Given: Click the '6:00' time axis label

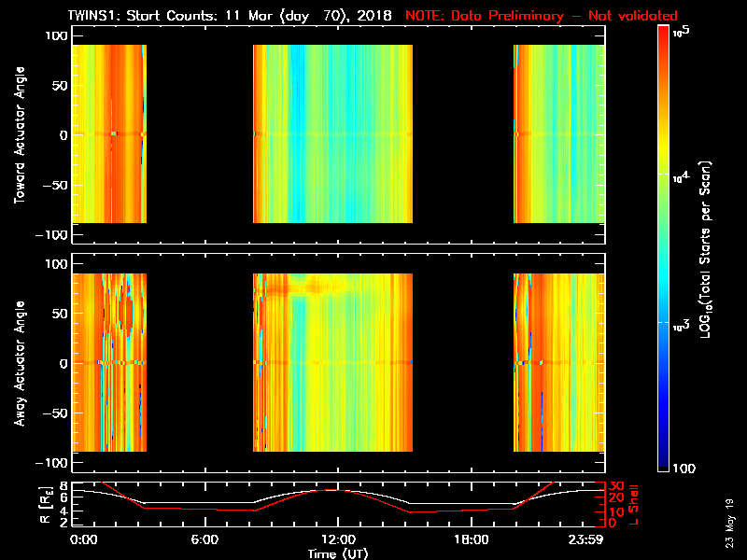Looking at the screenshot, I should [x=204, y=539].
